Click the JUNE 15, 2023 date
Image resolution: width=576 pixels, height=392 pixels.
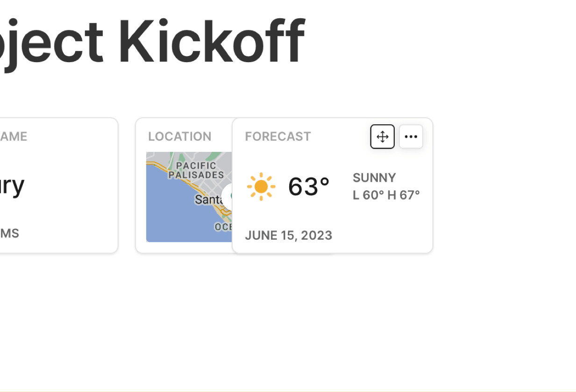coord(288,235)
